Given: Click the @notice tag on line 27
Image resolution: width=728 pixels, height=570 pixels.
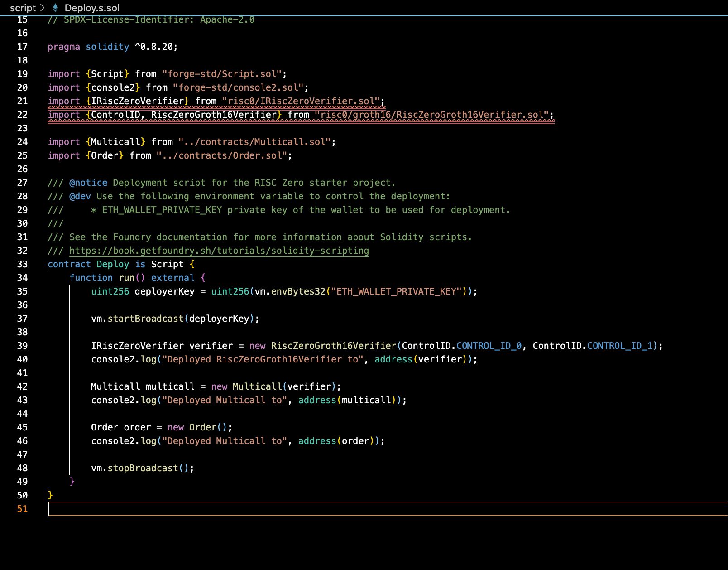Looking at the screenshot, I should 88,183.
